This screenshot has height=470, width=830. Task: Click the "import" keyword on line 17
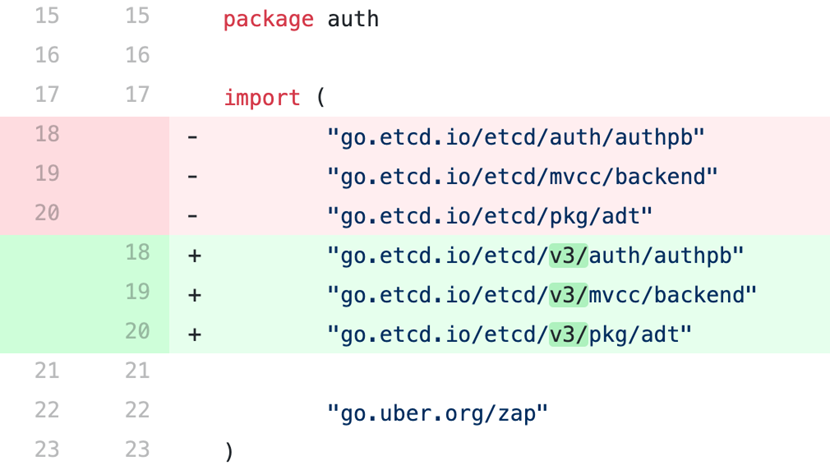(x=262, y=98)
